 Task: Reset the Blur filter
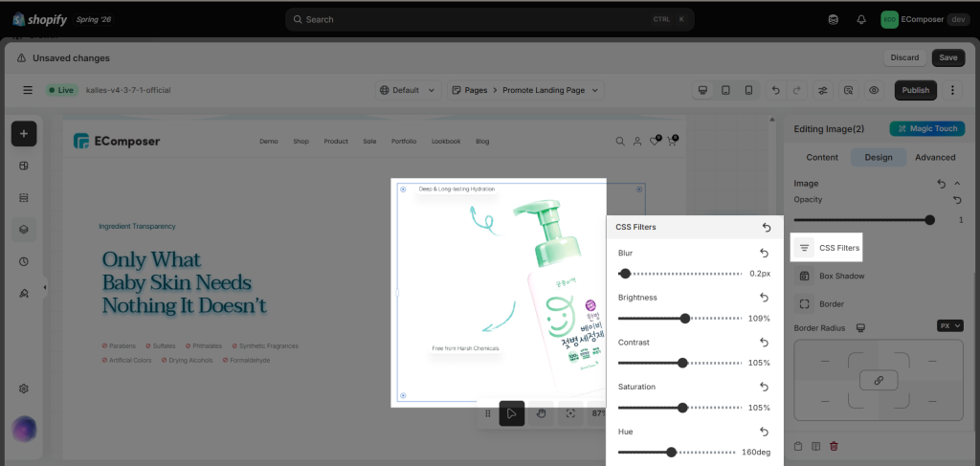pyautogui.click(x=764, y=253)
